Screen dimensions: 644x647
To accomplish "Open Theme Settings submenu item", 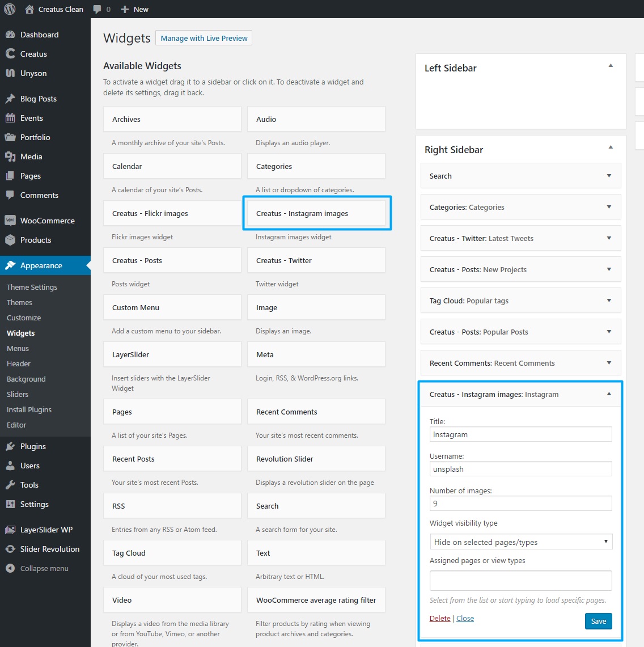I will pyautogui.click(x=32, y=287).
